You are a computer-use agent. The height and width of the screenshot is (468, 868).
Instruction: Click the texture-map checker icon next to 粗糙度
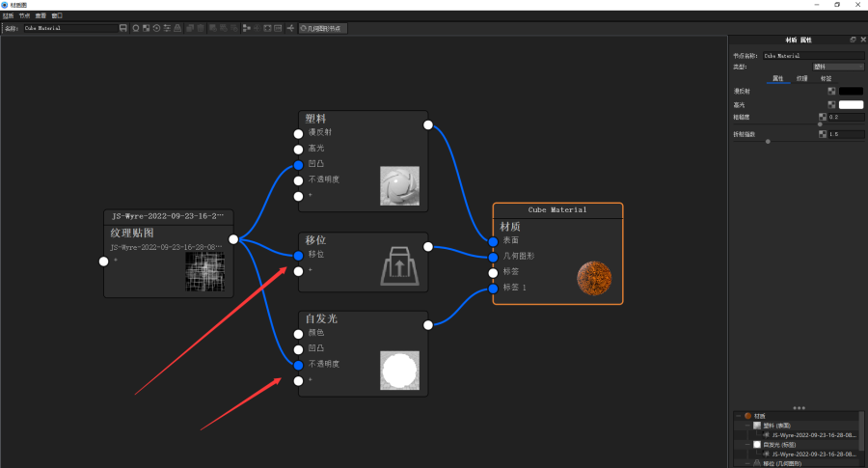click(x=822, y=117)
